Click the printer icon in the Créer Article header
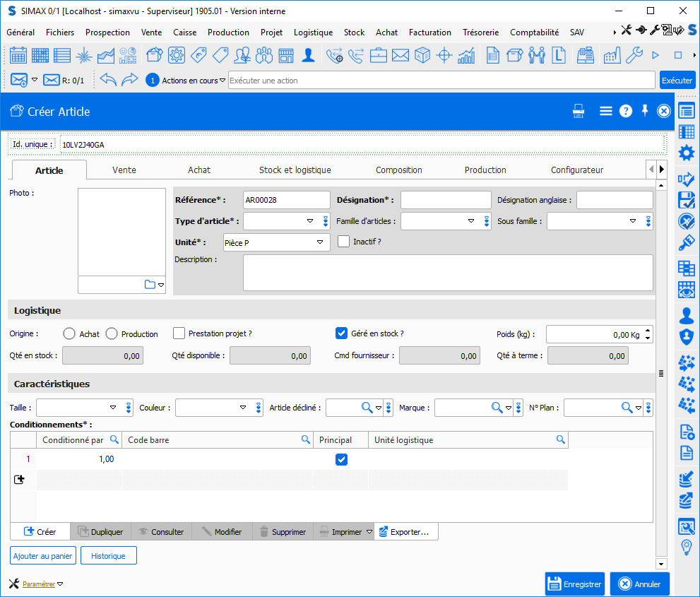 coord(579,111)
